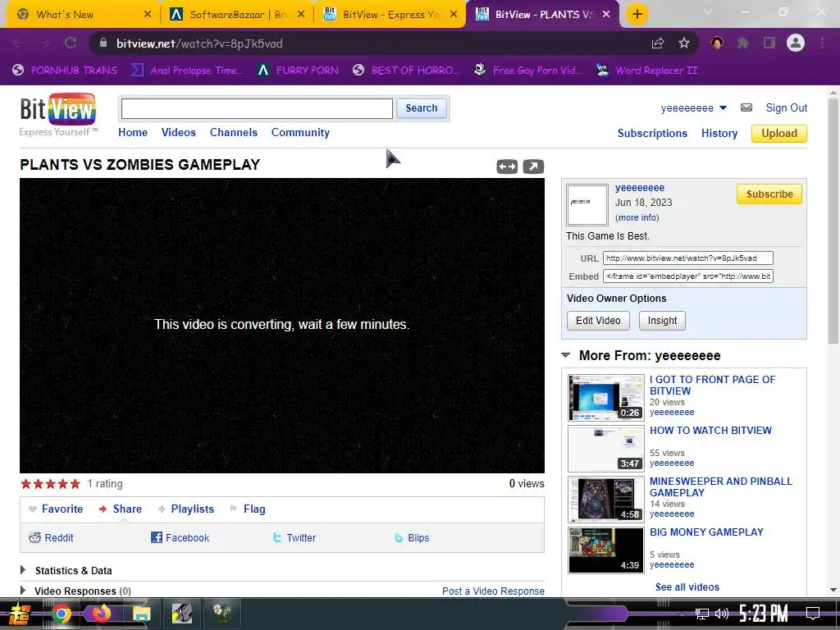
Task: Click (more info) link
Action: [x=637, y=217]
